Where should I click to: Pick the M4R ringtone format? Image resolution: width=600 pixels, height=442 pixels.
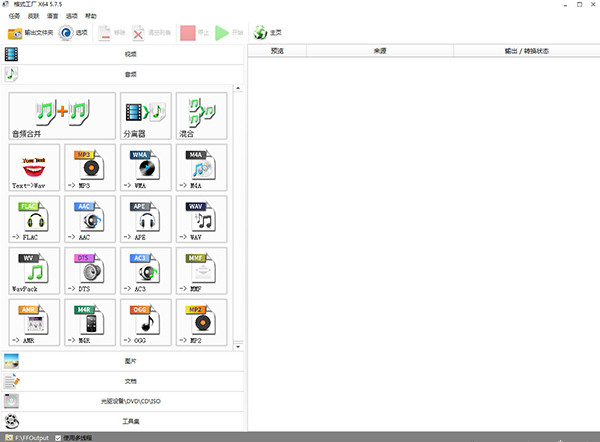click(90, 321)
